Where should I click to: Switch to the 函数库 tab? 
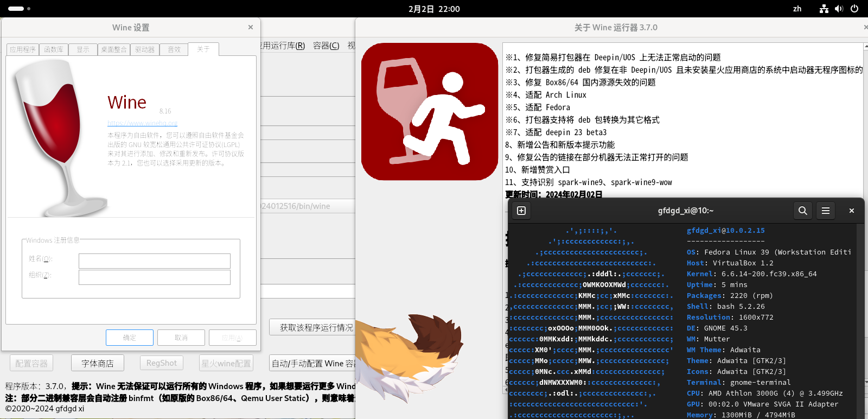(x=54, y=49)
